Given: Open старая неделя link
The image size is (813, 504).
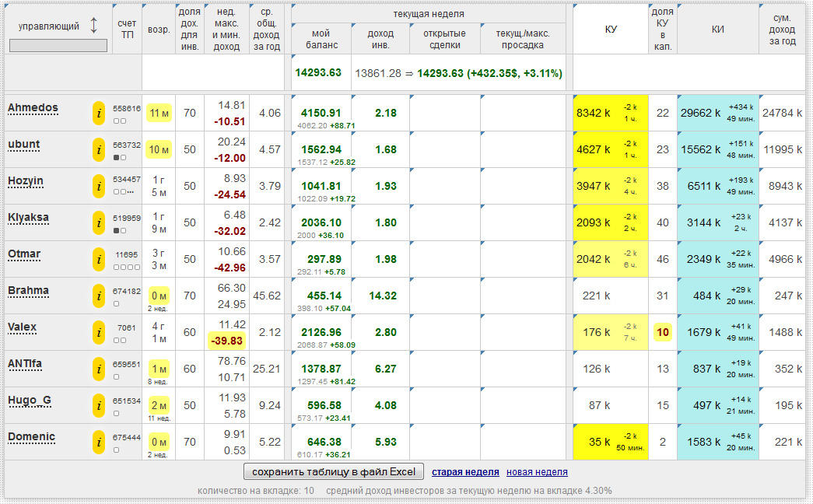Looking at the screenshot, I should point(465,472).
